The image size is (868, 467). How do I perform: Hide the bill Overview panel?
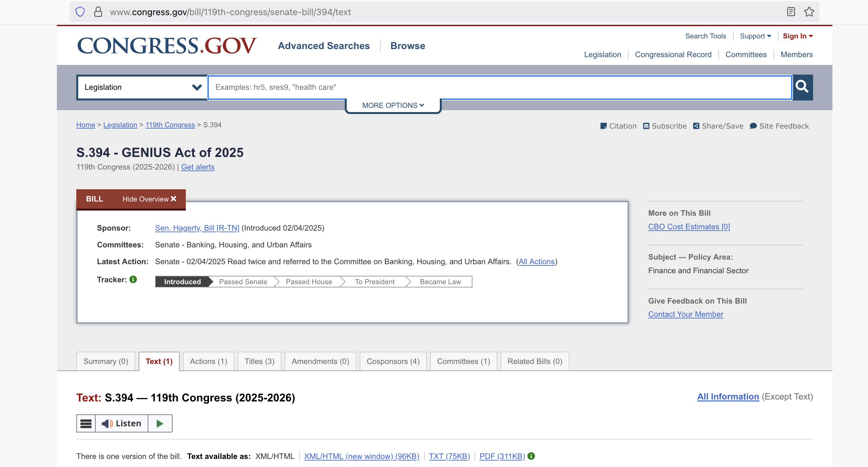[x=149, y=199]
